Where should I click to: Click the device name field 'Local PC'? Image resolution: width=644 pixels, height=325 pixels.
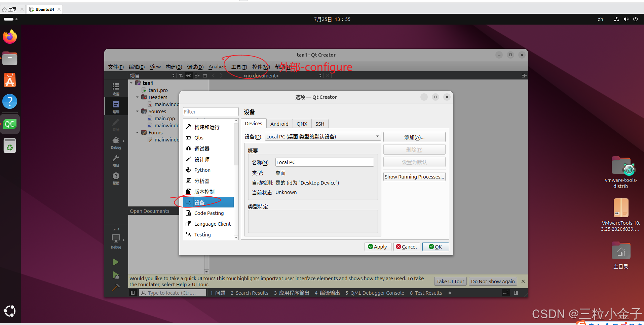(x=325, y=162)
